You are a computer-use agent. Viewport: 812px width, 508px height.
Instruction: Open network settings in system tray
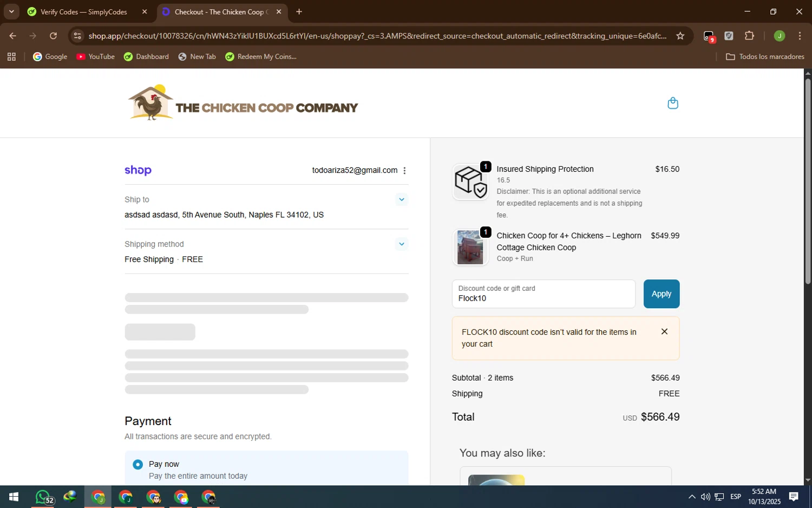point(719,497)
